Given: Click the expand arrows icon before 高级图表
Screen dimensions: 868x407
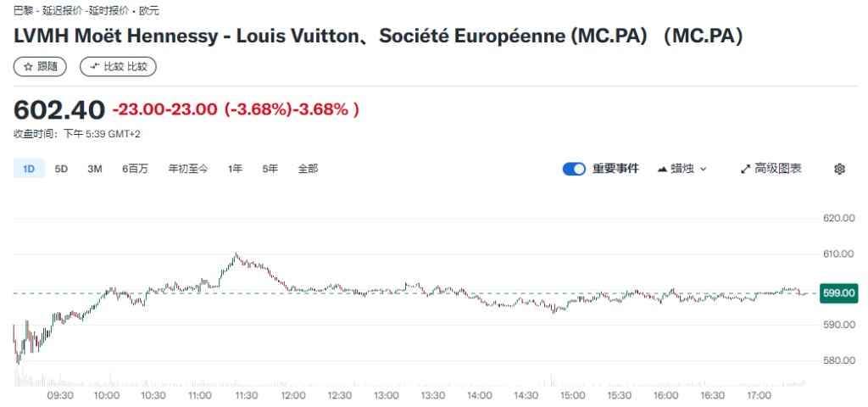Looking at the screenshot, I should point(745,169).
